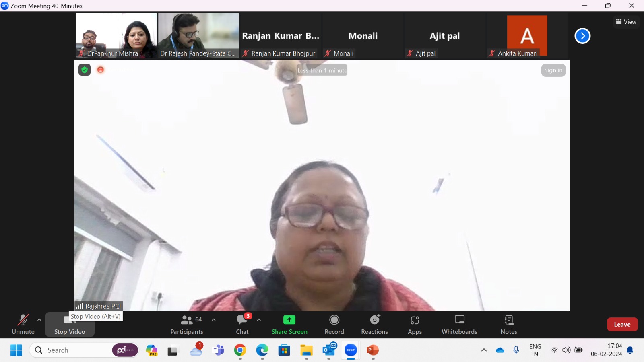Open the meeting Notes
Screen dimensions: 644x362
[509, 325]
